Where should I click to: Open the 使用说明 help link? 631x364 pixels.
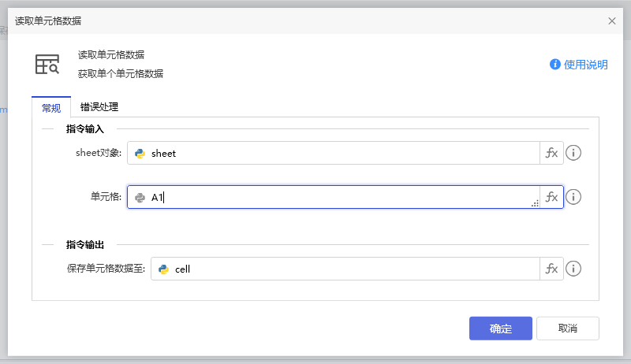pyautogui.click(x=579, y=65)
